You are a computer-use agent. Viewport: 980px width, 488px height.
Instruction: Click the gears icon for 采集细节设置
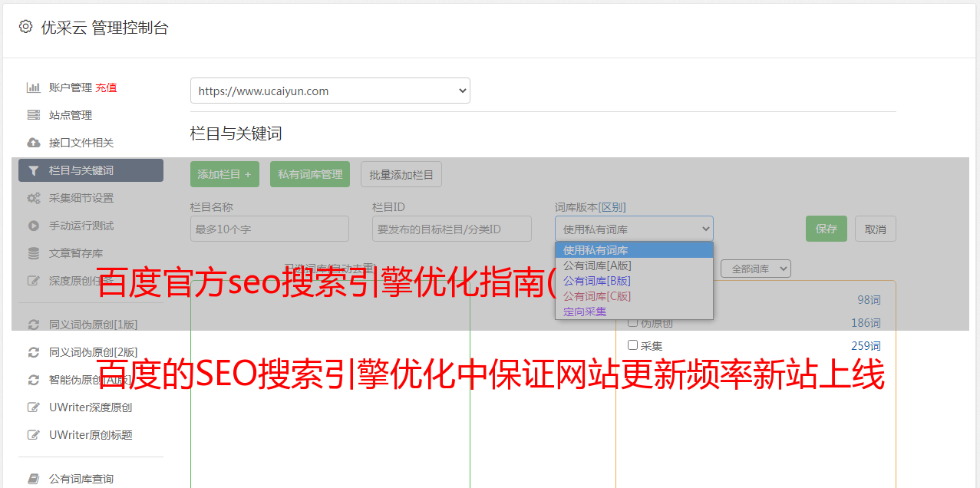click(x=33, y=198)
